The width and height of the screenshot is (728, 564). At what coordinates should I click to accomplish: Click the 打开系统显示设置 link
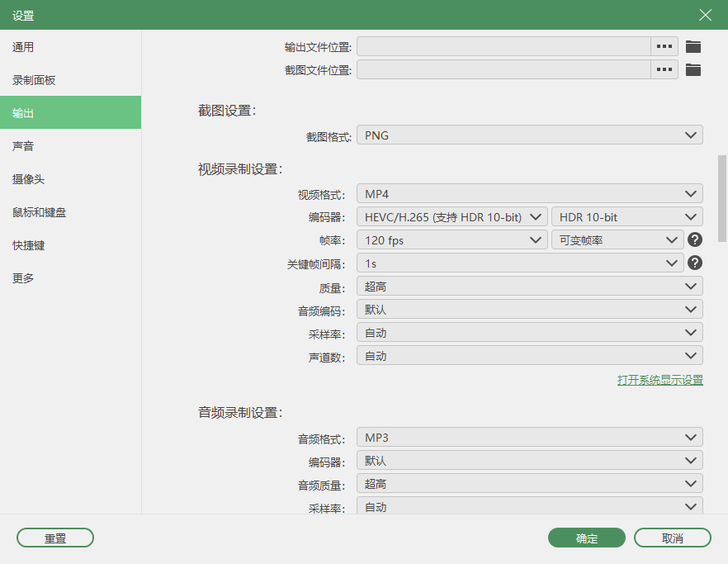(661, 379)
